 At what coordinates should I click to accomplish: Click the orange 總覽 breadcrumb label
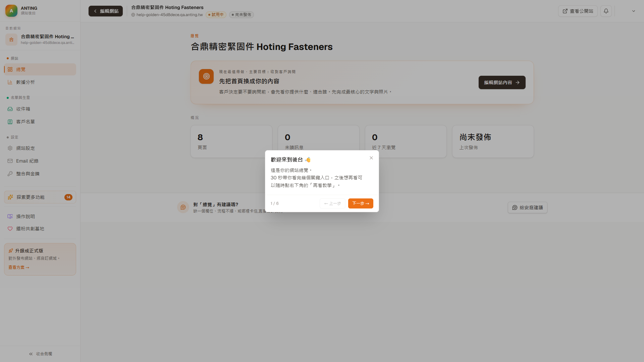point(195,36)
